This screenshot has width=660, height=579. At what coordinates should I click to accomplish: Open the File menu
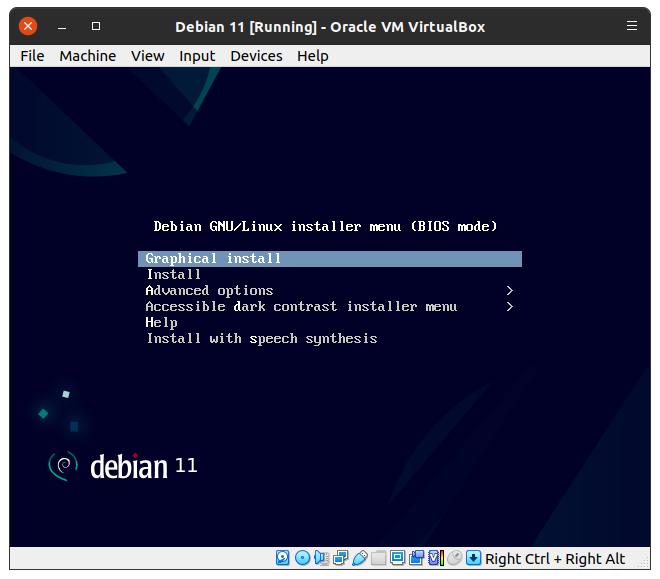tap(32, 56)
